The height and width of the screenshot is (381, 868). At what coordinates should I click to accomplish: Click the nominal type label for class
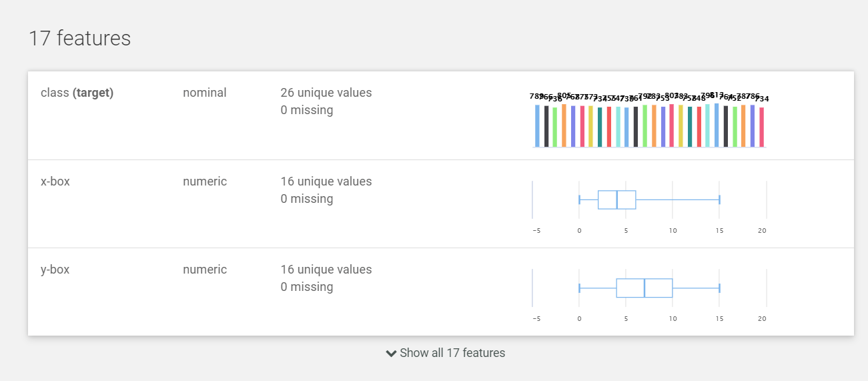[x=205, y=93]
